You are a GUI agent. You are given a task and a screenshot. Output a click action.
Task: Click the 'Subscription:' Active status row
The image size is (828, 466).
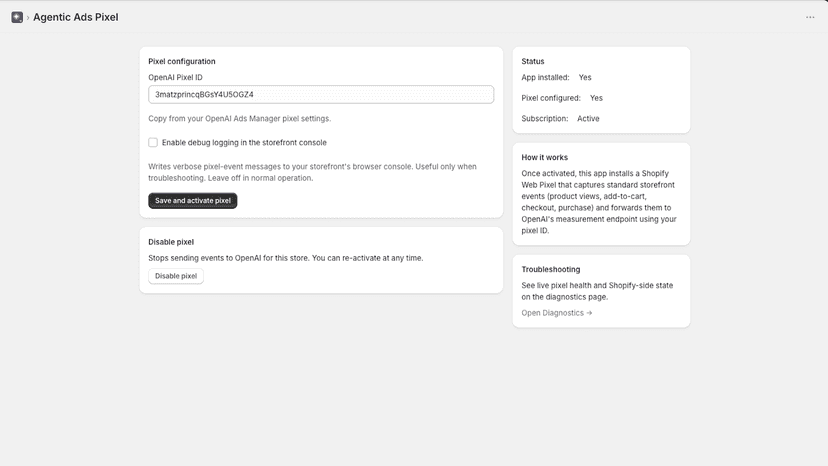tap(560, 119)
